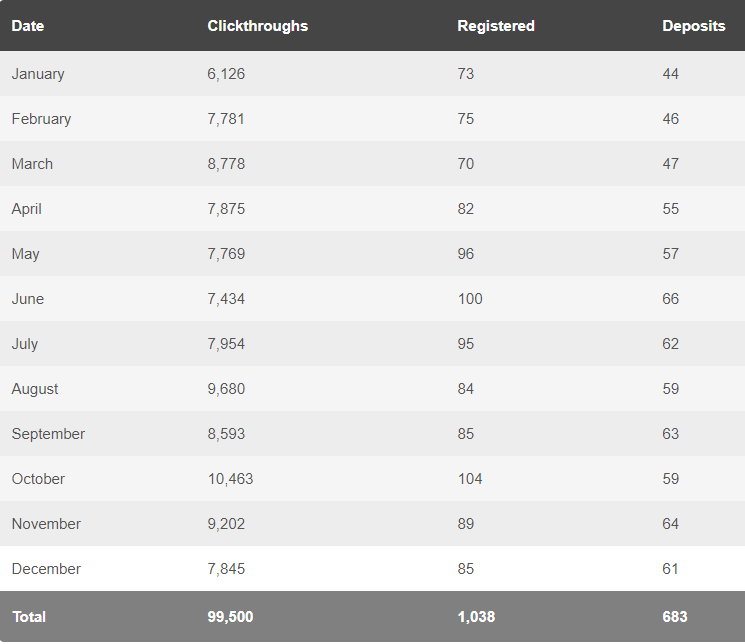Select the Registered column header

496,26
